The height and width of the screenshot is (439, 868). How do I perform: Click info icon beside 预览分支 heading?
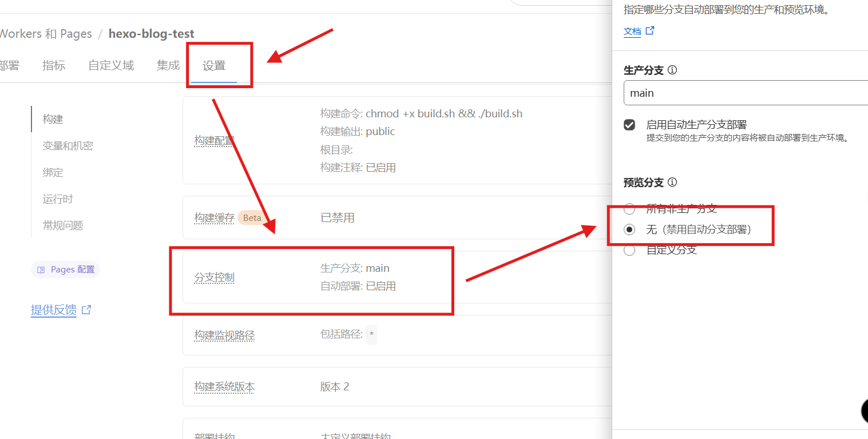[672, 183]
